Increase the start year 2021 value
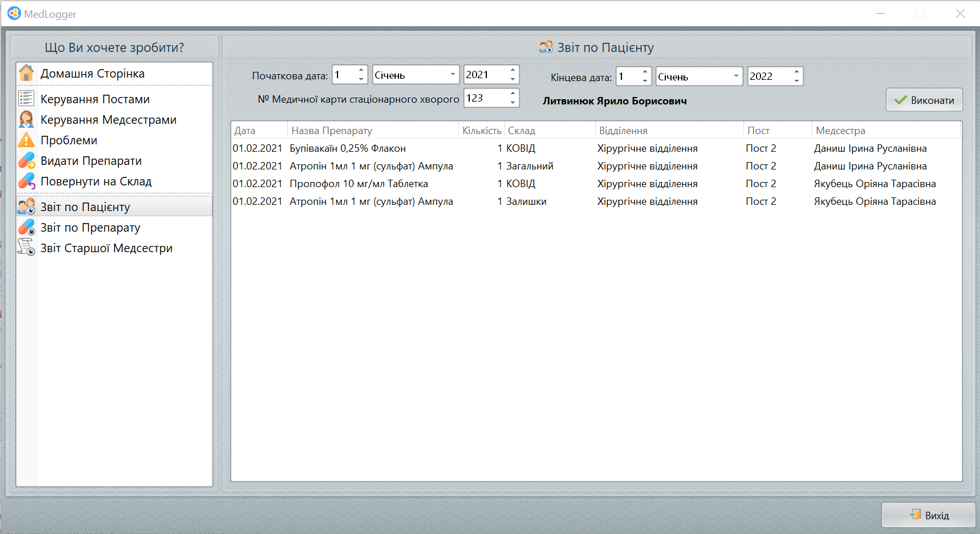Viewport: 980px width, 534px height. click(513, 71)
